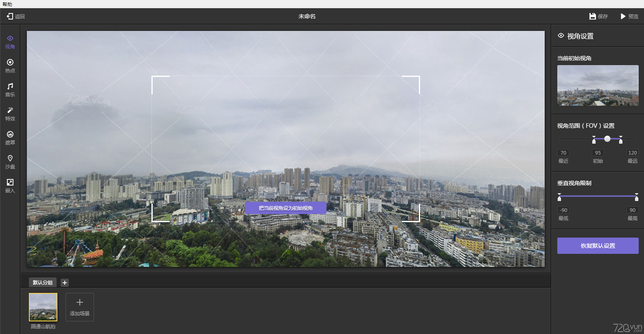Image resolution: width=644 pixels, height=334 pixels.
Task: Open the 音乐 music tool
Action: [x=10, y=90]
